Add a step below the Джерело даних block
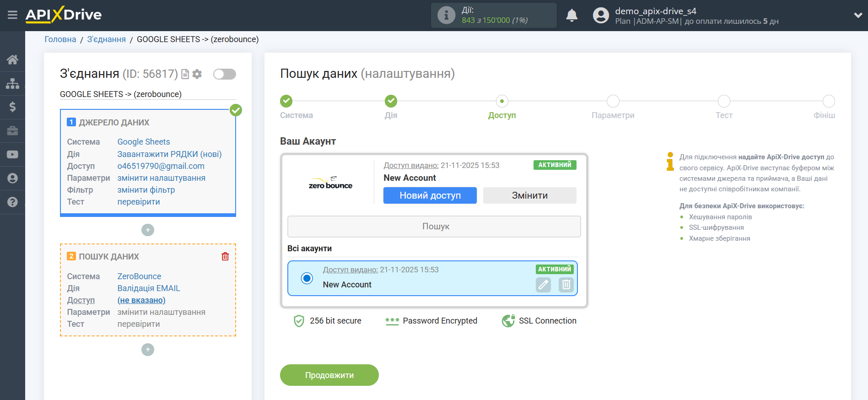This screenshot has height=400, width=868. (148, 230)
